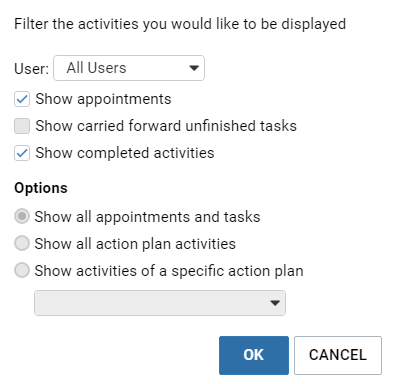Click the carried forward unfinished tasks label
The image size is (395, 384).
166,126
